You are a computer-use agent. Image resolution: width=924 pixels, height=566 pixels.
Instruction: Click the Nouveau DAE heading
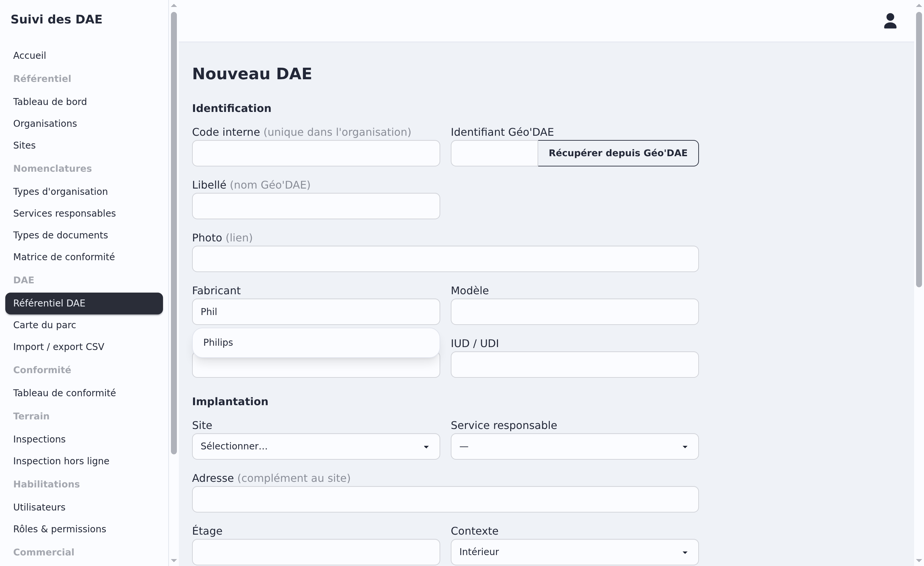[252, 74]
